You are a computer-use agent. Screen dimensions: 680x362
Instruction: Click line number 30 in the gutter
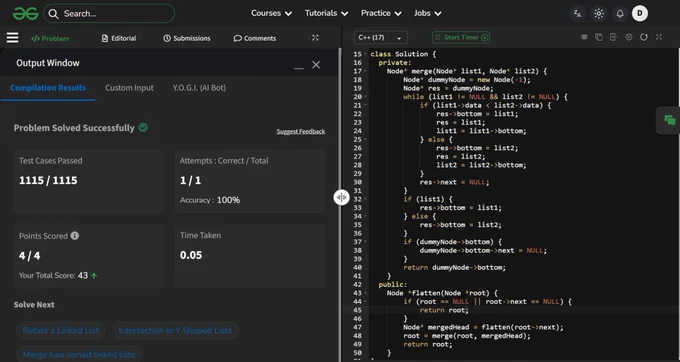pos(357,182)
